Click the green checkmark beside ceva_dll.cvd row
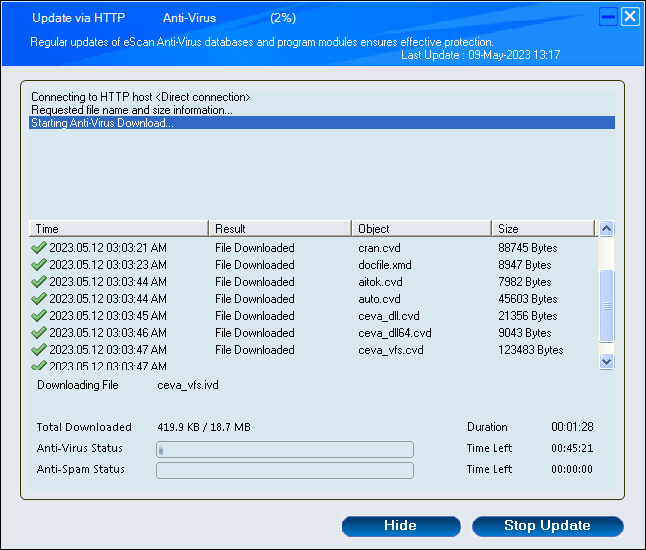The height and width of the screenshot is (550, 646). coord(38,316)
